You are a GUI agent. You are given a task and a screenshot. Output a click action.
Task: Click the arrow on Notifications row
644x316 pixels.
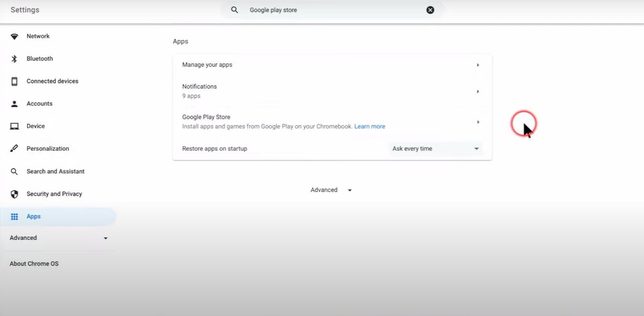click(x=478, y=91)
